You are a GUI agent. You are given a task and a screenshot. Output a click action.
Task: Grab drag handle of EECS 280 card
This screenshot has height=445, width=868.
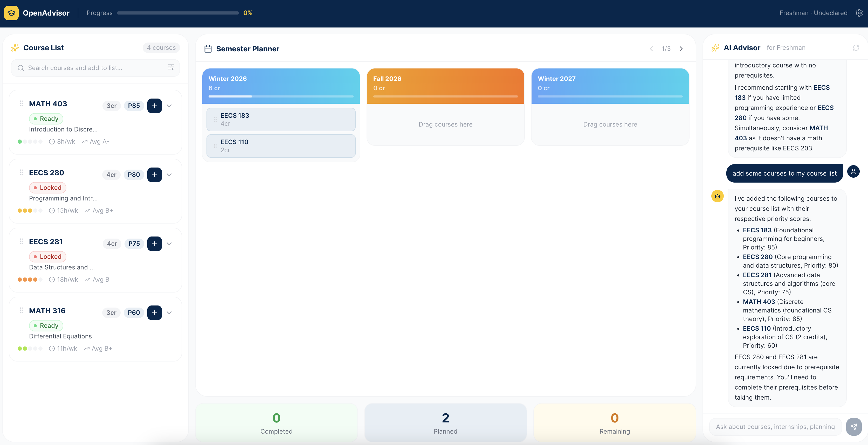pos(21,172)
